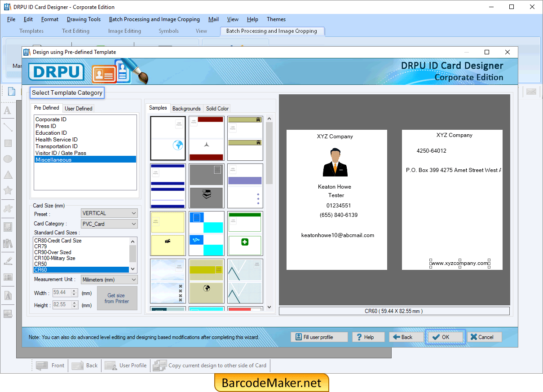
Task: Select the Signature tool
Action: (x=8, y=261)
